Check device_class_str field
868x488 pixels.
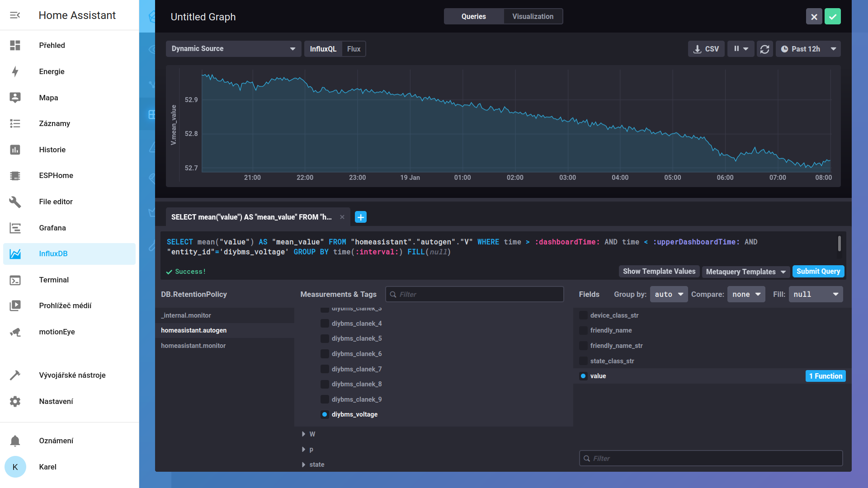(x=583, y=315)
